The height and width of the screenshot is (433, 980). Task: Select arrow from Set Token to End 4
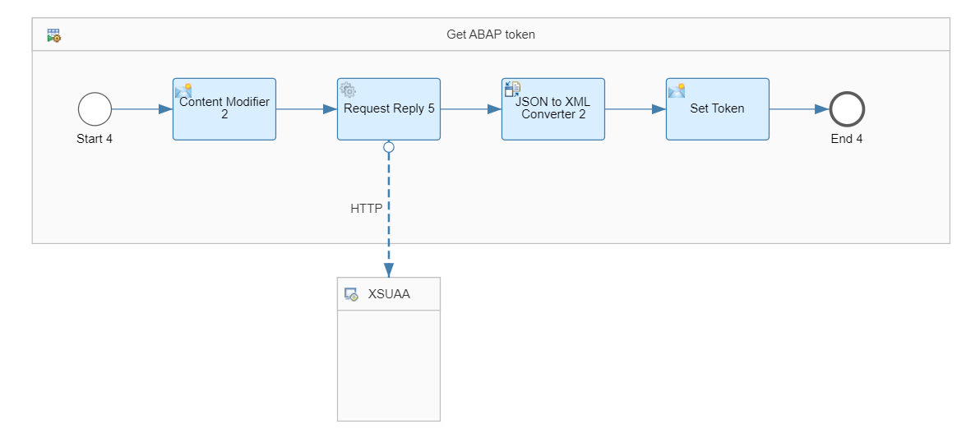coord(799,109)
